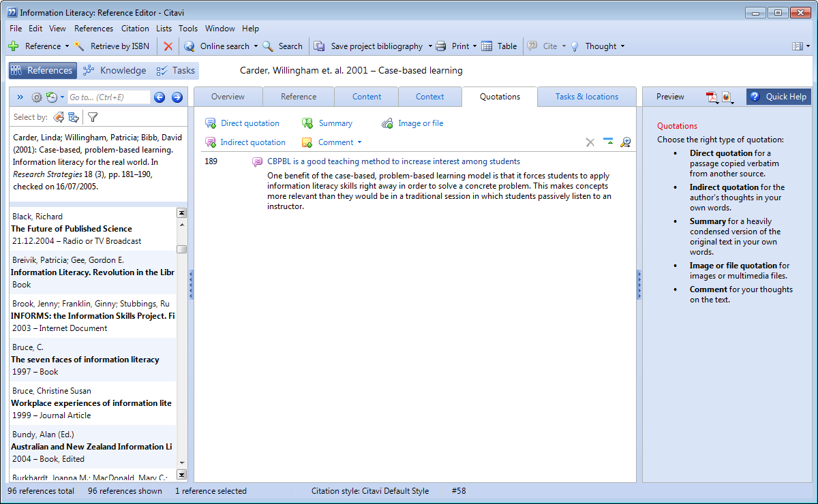Click the reference list vertical scrollbar thumb

click(181, 249)
